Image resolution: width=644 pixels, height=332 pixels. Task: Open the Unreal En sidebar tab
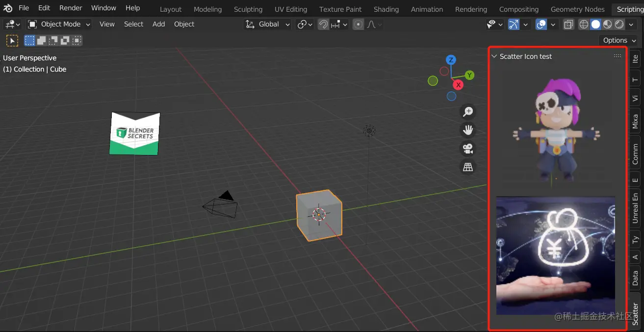tap(635, 207)
